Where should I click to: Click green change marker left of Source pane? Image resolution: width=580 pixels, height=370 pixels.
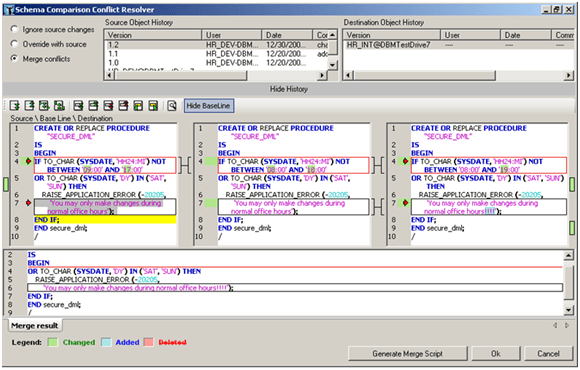6,184
